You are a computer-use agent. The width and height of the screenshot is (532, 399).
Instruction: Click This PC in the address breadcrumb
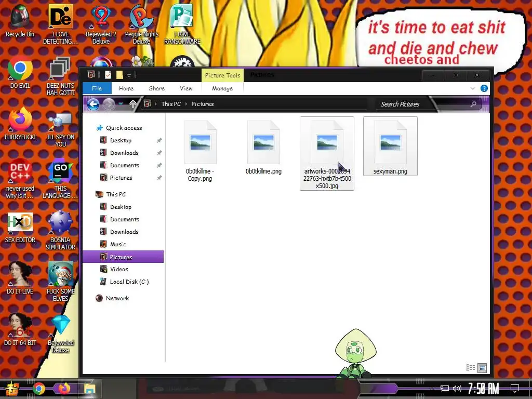[171, 104]
